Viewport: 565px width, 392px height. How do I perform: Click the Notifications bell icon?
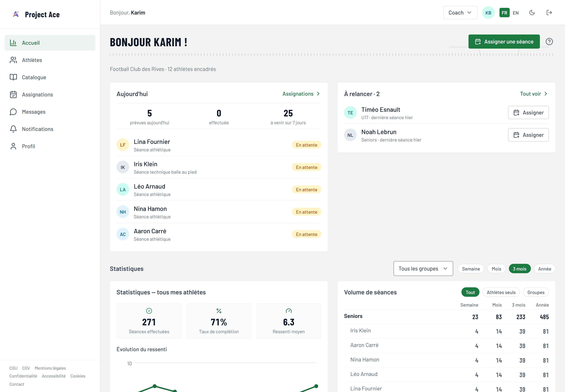point(13,129)
